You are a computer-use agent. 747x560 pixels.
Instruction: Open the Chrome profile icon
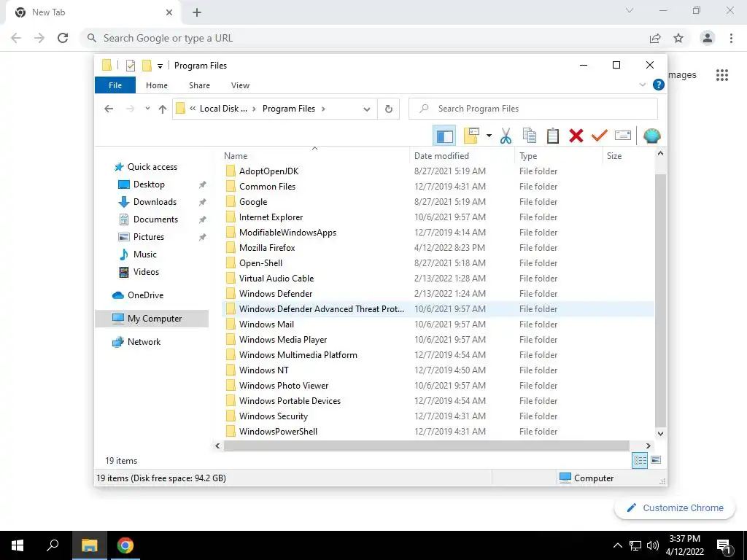point(708,38)
